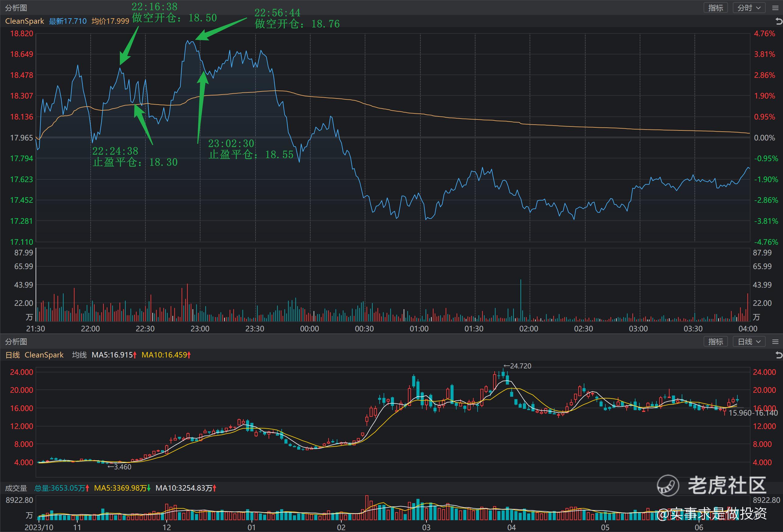Click 指标 button above the intraday chart
Screen dimensions: 783x532
(715, 8)
